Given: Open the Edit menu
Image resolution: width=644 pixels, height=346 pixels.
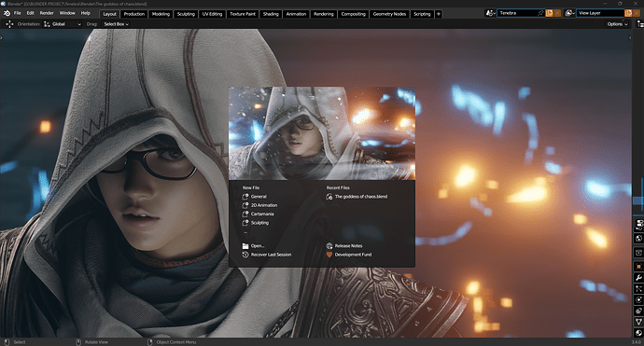Looking at the screenshot, I should click(31, 13).
